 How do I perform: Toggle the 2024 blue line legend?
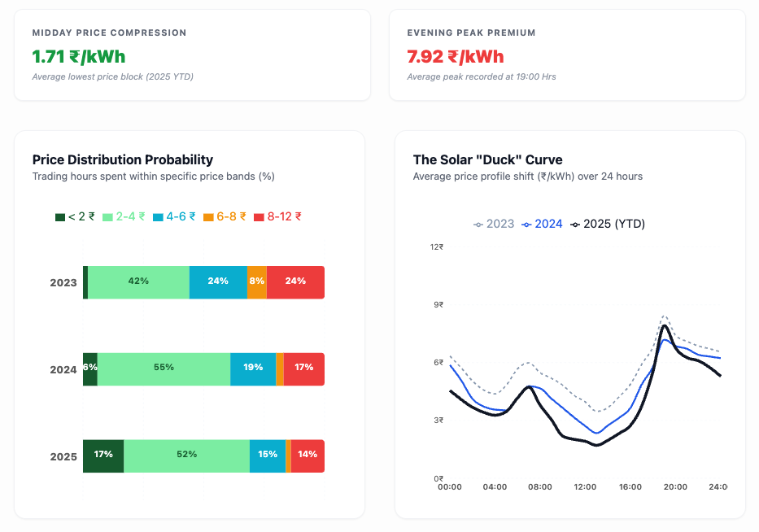click(x=542, y=224)
